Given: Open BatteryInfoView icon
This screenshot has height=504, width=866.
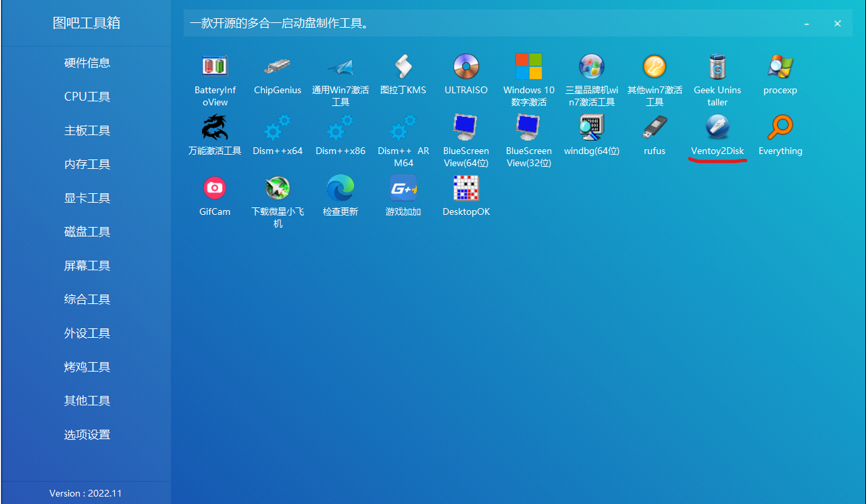Looking at the screenshot, I should click(215, 68).
